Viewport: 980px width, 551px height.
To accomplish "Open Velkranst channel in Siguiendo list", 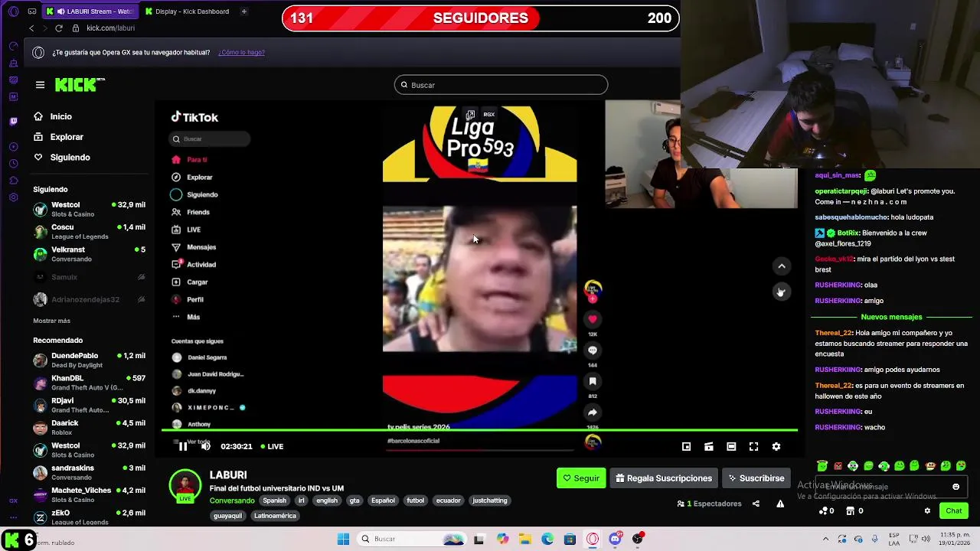I will [x=90, y=254].
